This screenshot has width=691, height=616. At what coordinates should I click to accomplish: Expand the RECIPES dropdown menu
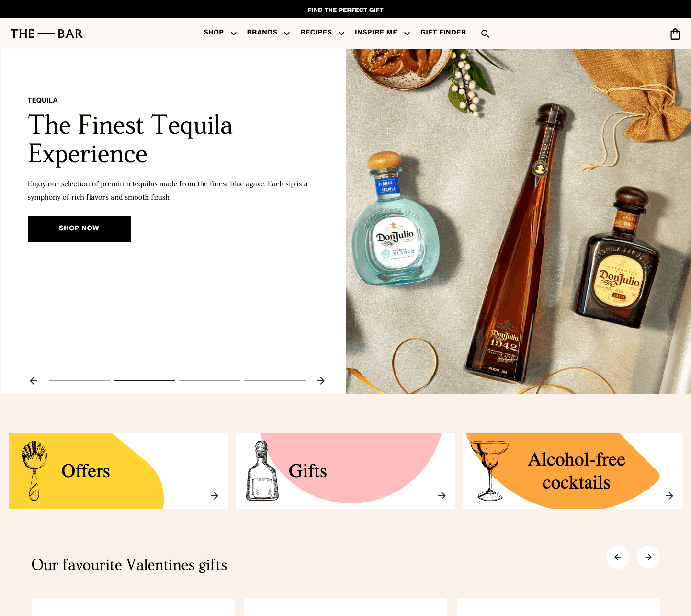click(x=322, y=33)
